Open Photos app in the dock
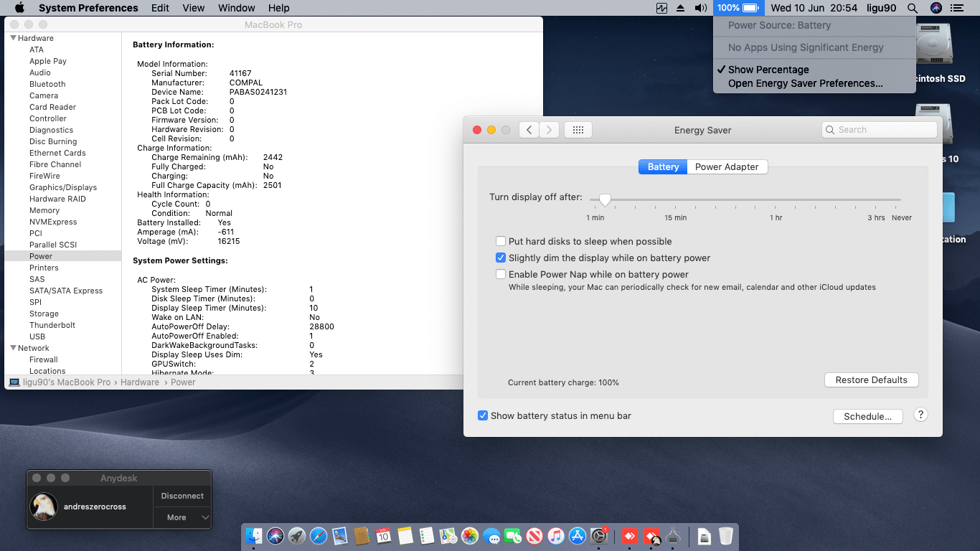Screen dimensions: 980x551 [x=470, y=535]
